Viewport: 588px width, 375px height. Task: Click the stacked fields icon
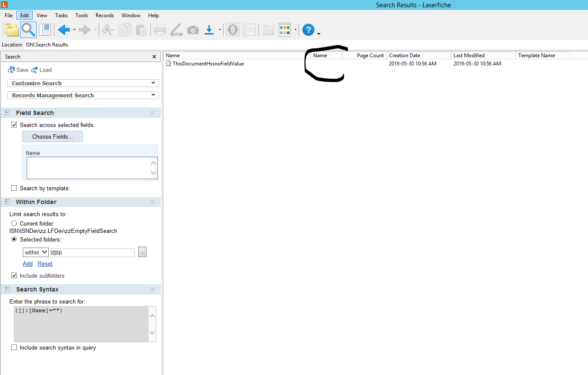pos(249,30)
